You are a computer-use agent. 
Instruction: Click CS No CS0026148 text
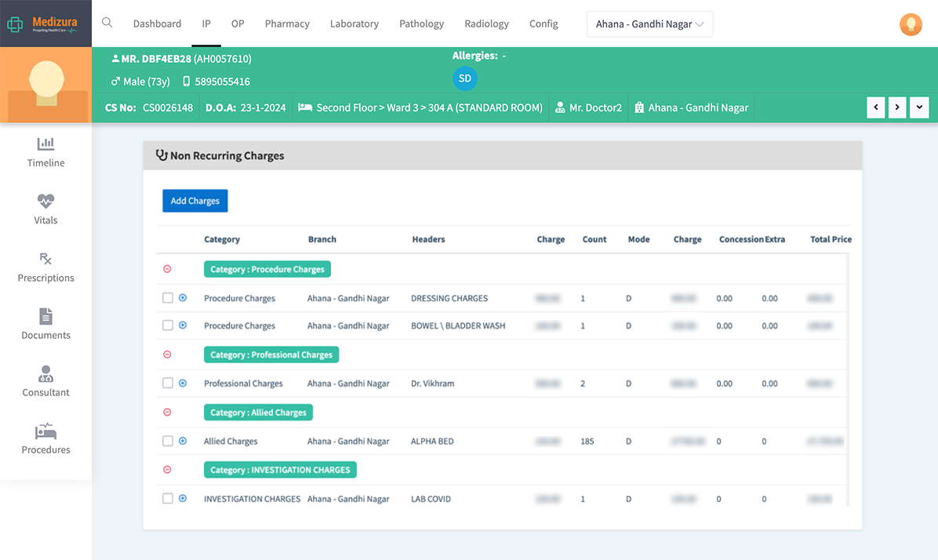(x=149, y=107)
